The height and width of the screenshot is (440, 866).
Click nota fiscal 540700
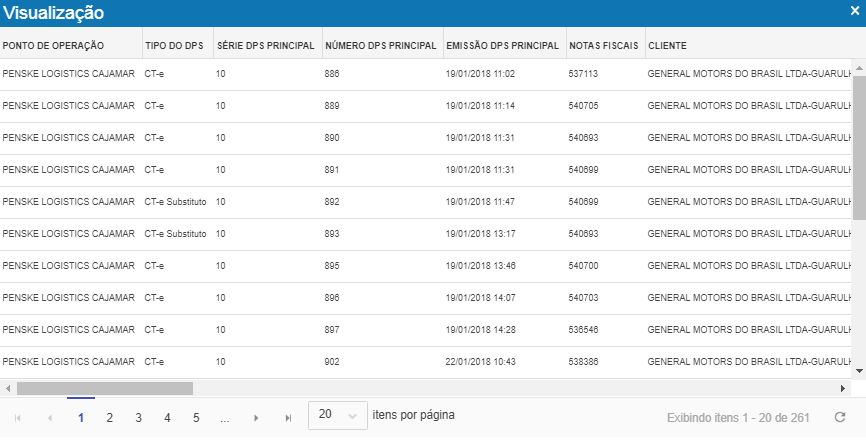click(583, 266)
